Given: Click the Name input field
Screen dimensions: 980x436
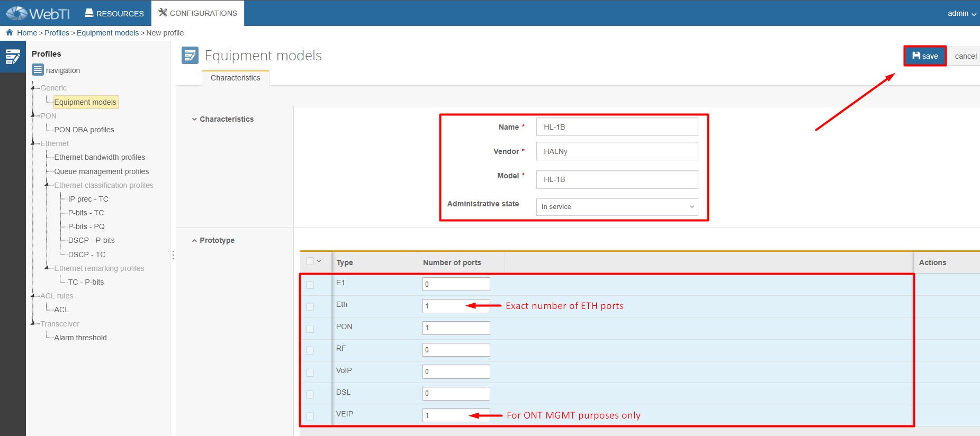Looking at the screenshot, I should click(617, 127).
